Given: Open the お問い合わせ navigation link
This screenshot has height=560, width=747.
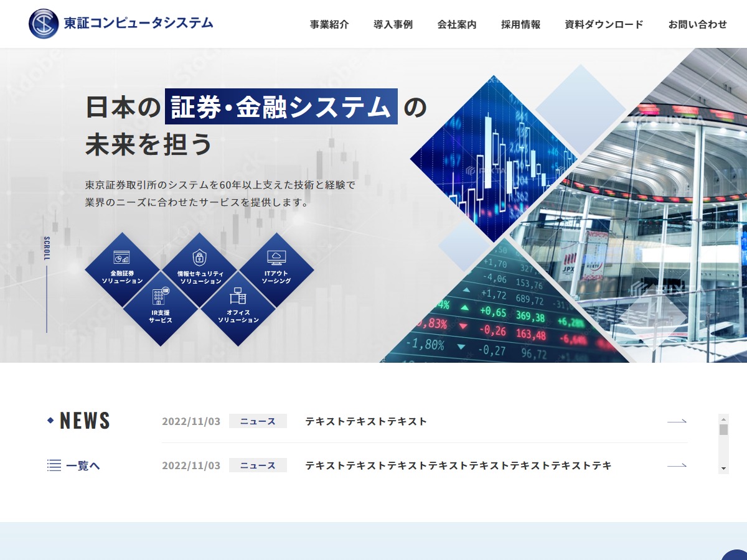Looking at the screenshot, I should [x=697, y=24].
